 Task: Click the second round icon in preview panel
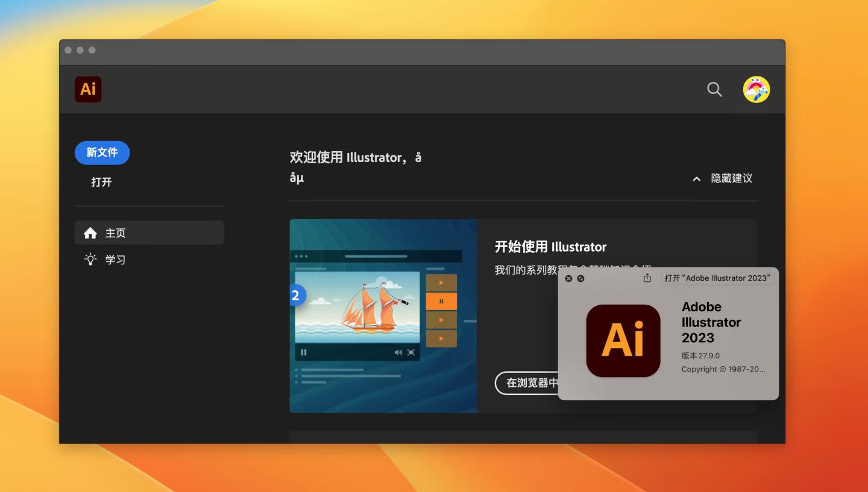[x=580, y=278]
